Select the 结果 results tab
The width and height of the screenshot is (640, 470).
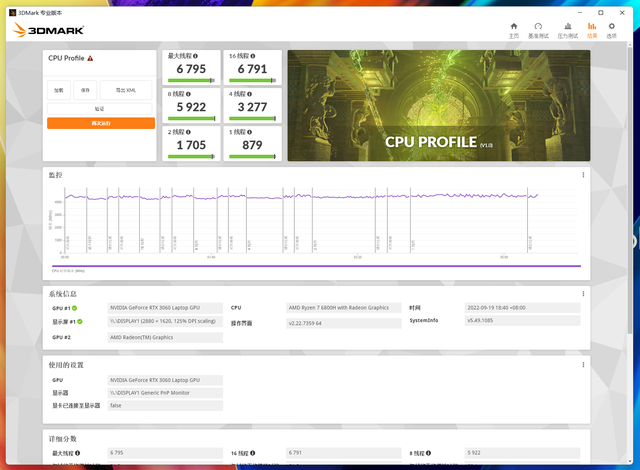(x=592, y=31)
